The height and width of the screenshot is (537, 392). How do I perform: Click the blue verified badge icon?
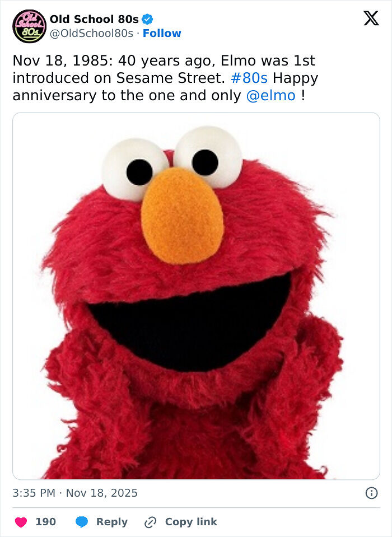[x=147, y=18]
